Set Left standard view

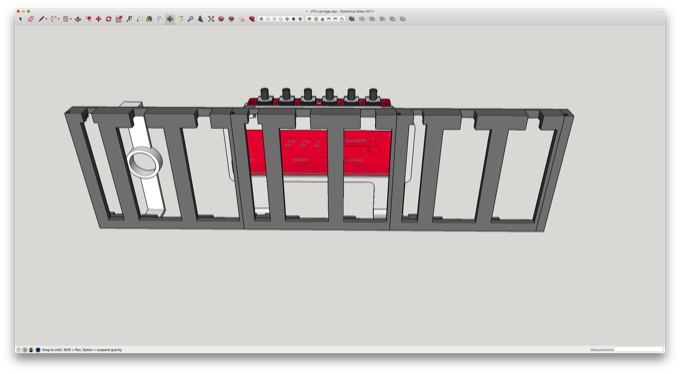(x=342, y=19)
